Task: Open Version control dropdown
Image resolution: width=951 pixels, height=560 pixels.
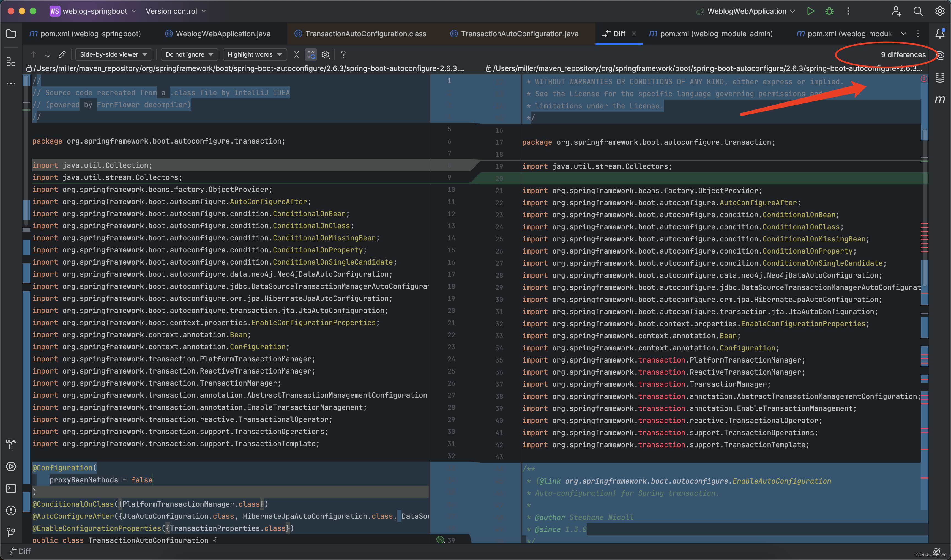Action: click(176, 11)
